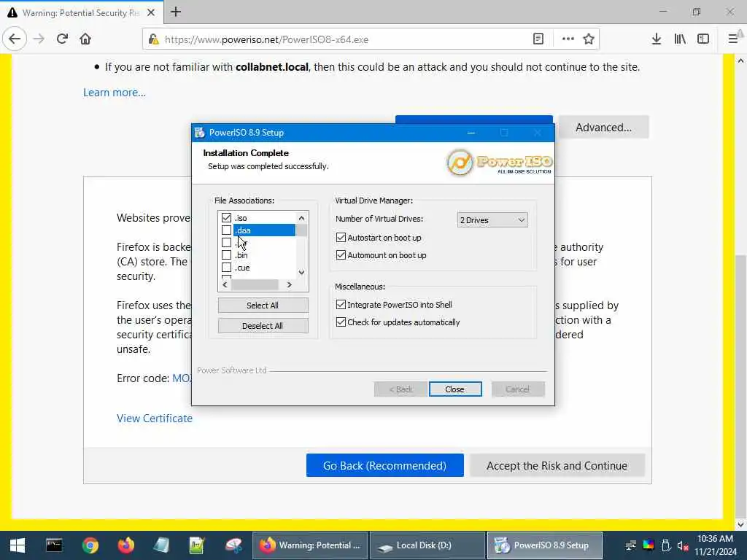Image resolution: width=747 pixels, height=560 pixels.
Task: Click the horizontal scrollbar thumb in associations list
Action: coord(255,285)
